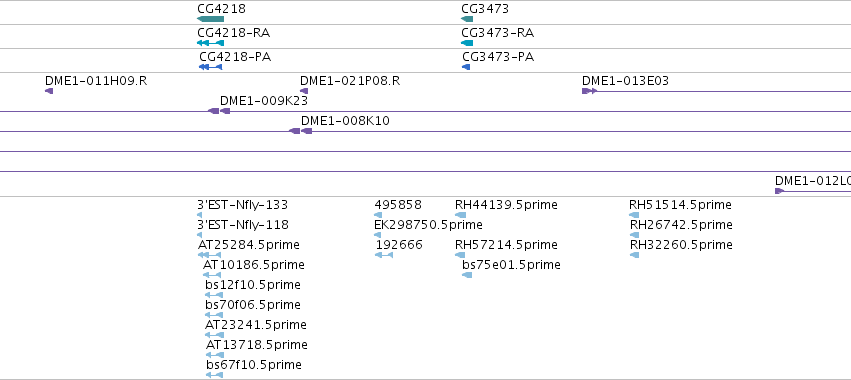Screen dimensions: 851x380
Task: Select the DME1-009K23 clone arrows
Action: click(219, 111)
